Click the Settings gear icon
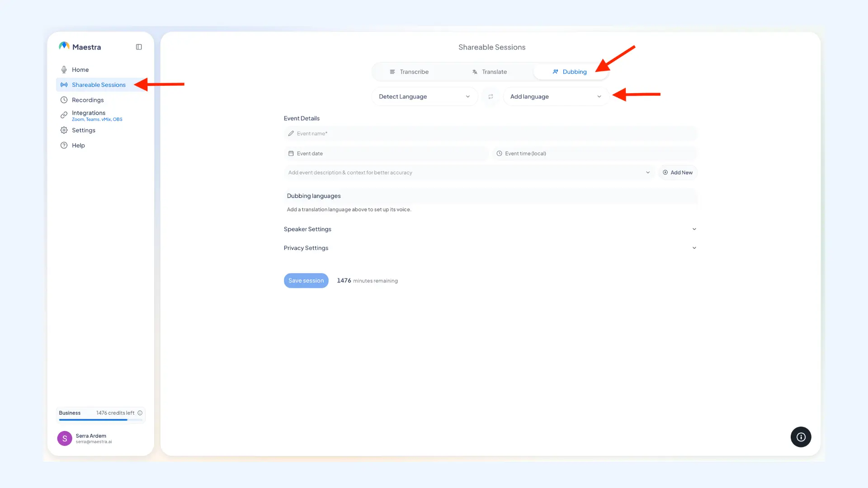The height and width of the screenshot is (488, 868). coord(64,130)
